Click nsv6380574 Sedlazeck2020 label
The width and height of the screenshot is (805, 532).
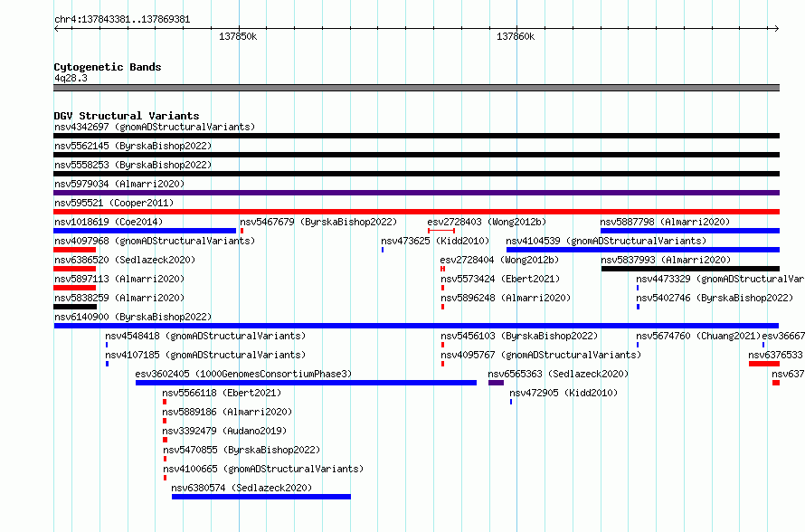(241, 488)
